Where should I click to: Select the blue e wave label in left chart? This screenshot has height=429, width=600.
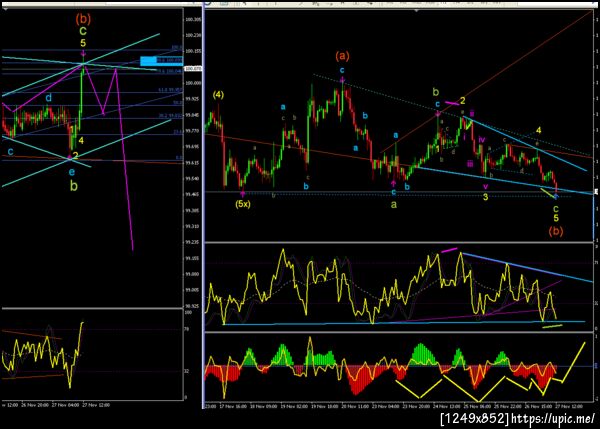tap(72, 172)
